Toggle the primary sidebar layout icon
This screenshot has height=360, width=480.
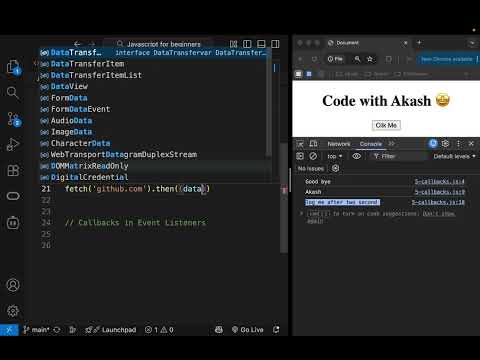tap(247, 44)
